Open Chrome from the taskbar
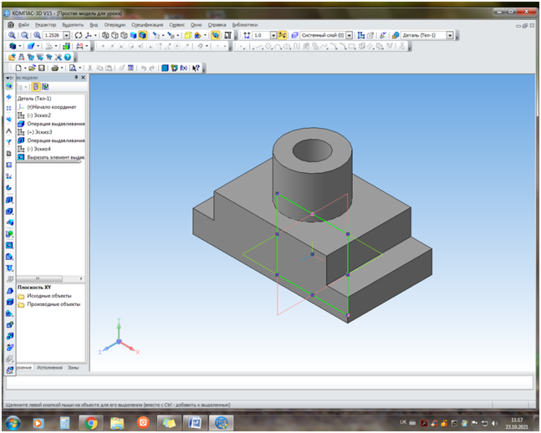Image resolution: width=541 pixels, height=433 pixels. (91, 423)
